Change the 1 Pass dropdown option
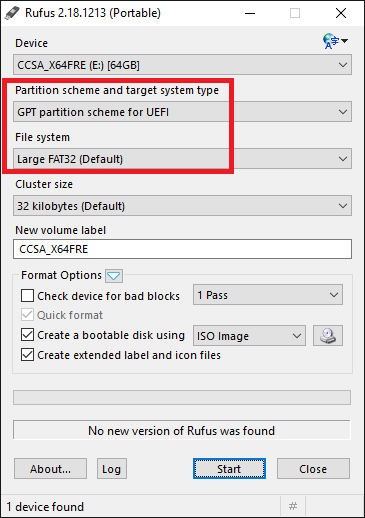The height and width of the screenshot is (518, 365). (268, 295)
